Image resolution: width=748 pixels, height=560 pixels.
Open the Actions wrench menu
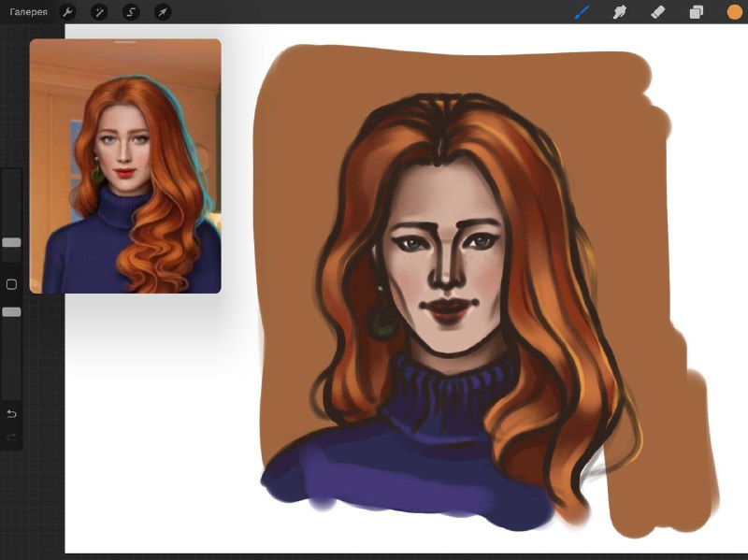(x=67, y=12)
